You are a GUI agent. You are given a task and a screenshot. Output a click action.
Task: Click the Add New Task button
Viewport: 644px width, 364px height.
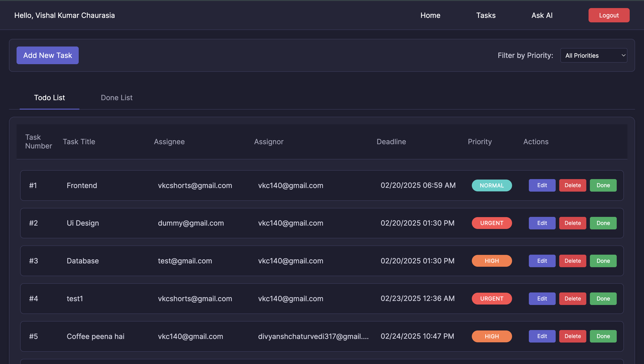click(47, 55)
